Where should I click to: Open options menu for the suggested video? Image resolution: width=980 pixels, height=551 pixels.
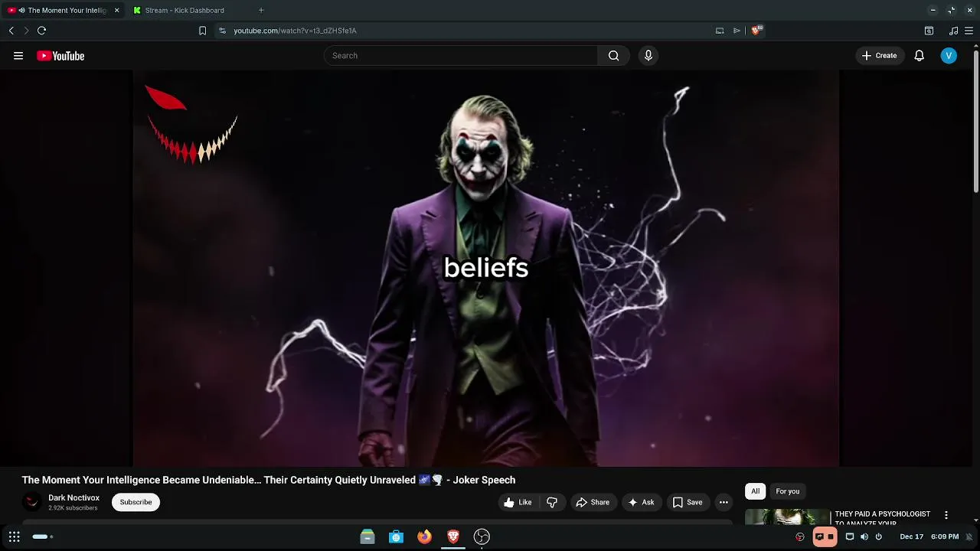tap(946, 515)
